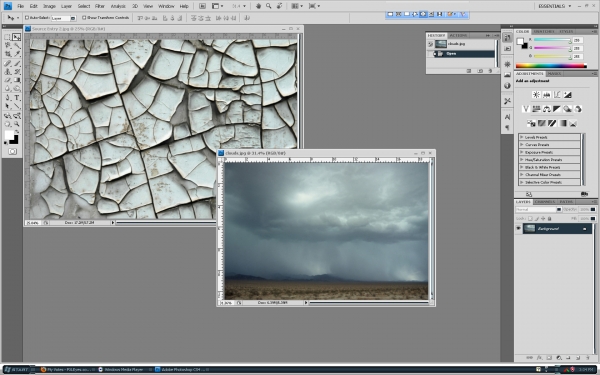Select the Dodge tool
Image resolution: width=600 pixels, height=375 pixels.
pos(16,88)
